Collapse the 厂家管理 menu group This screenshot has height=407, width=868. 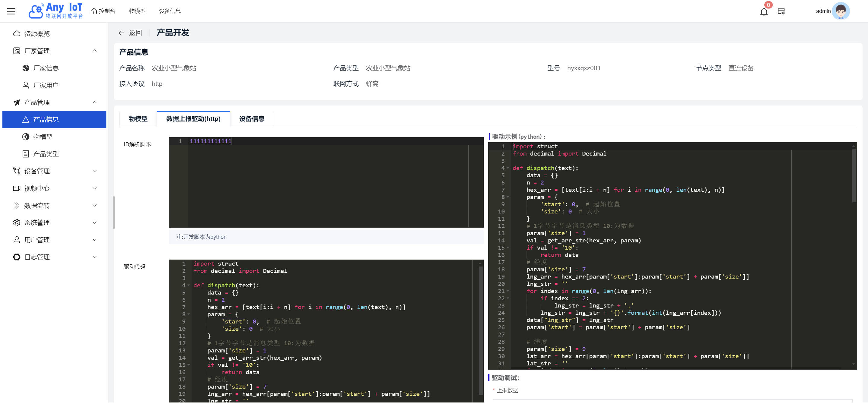[x=95, y=51]
